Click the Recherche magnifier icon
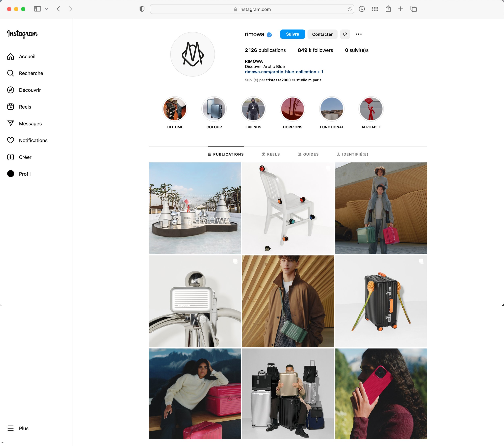Screen dimensions: 504x446 click(10, 73)
